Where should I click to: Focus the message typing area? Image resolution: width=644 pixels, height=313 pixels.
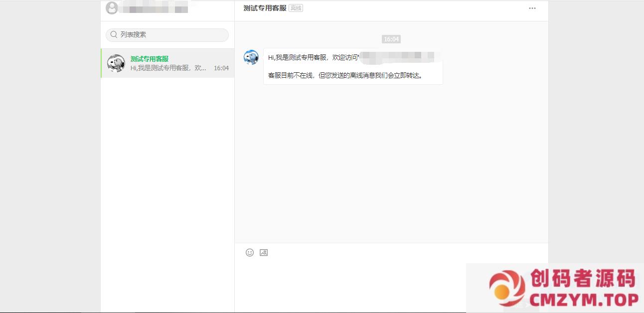(349, 284)
